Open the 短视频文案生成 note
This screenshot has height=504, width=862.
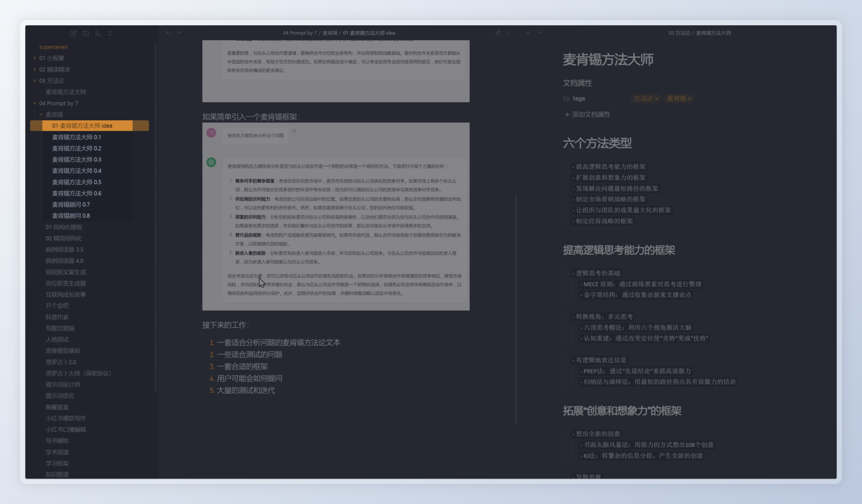[x=66, y=272]
